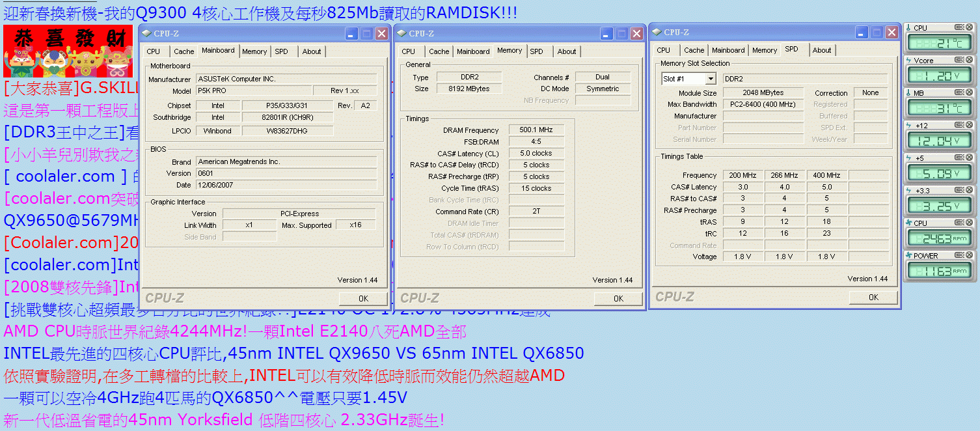Open SPD tab in Mainboard window
The image size is (980, 431).
pos(281,51)
